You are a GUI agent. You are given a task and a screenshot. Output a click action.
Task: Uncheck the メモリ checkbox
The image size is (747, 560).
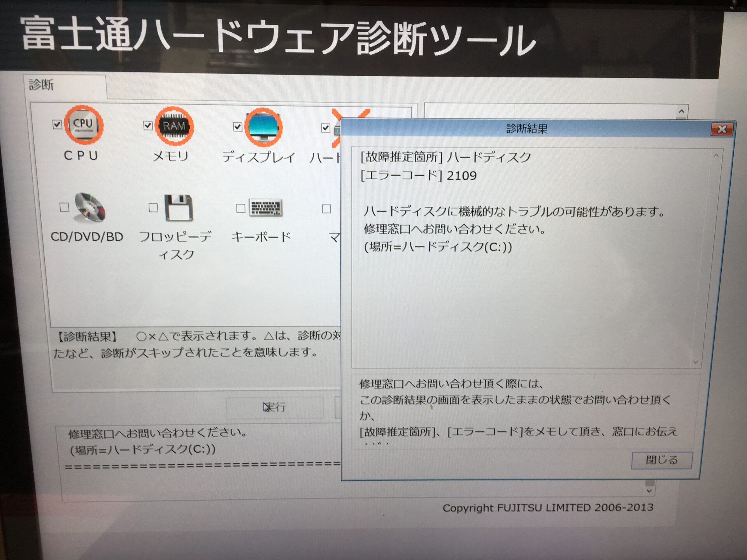[x=147, y=126]
